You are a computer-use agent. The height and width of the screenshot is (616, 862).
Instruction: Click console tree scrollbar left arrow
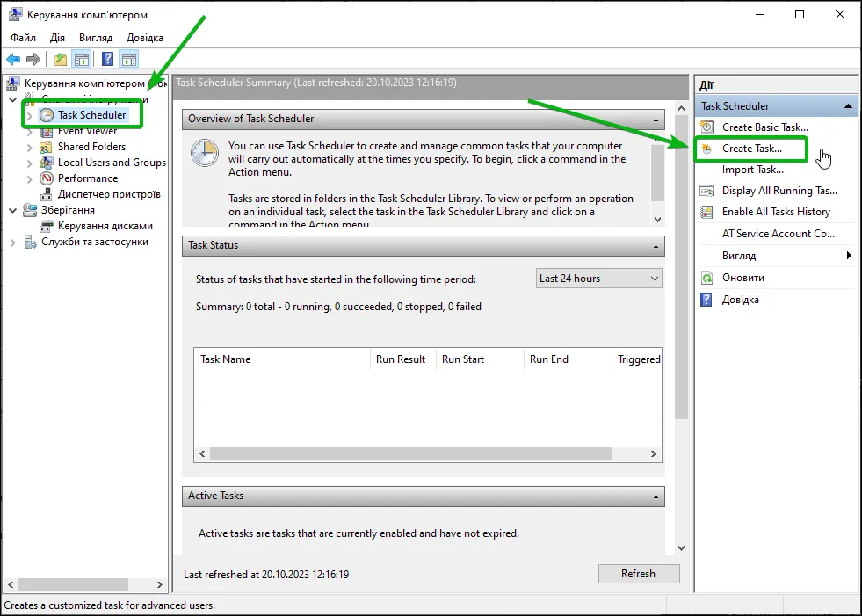pyautogui.click(x=10, y=584)
